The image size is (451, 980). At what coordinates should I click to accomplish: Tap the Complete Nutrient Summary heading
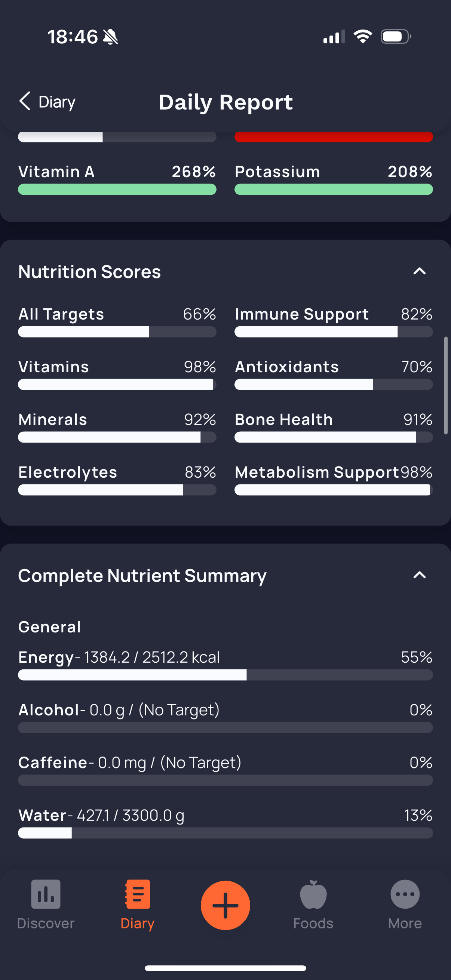[x=142, y=576]
